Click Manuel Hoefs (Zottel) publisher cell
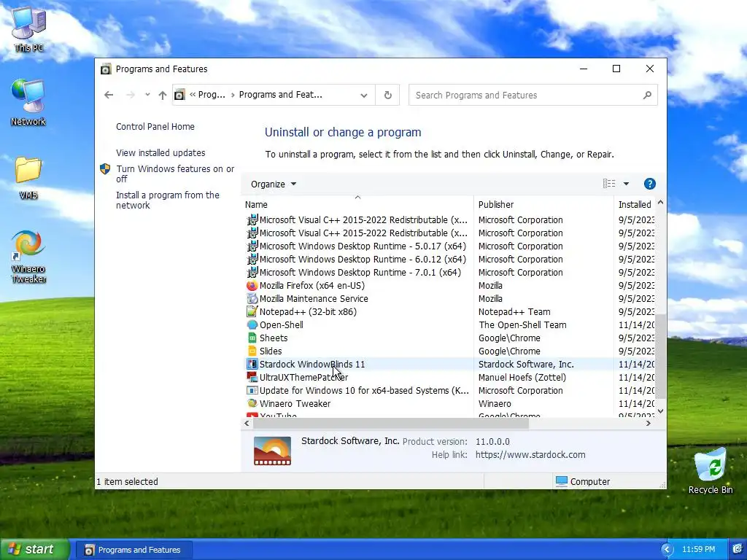747x560 pixels. pos(522,377)
